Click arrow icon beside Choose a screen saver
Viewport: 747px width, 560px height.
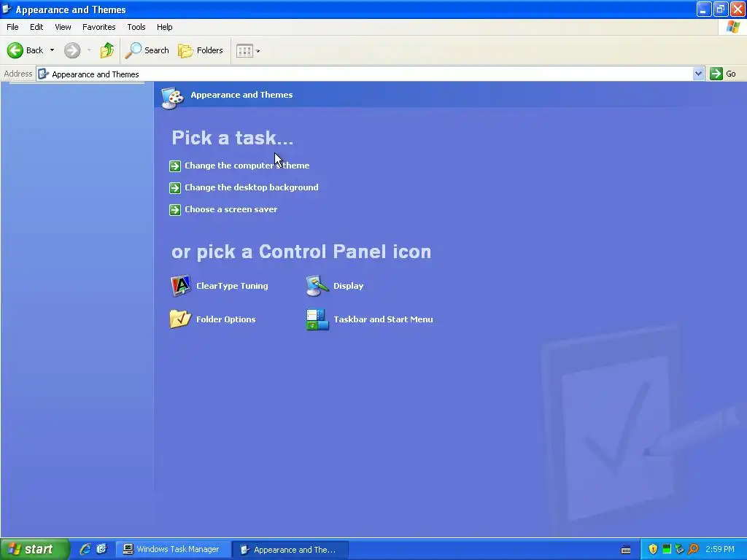coord(175,209)
